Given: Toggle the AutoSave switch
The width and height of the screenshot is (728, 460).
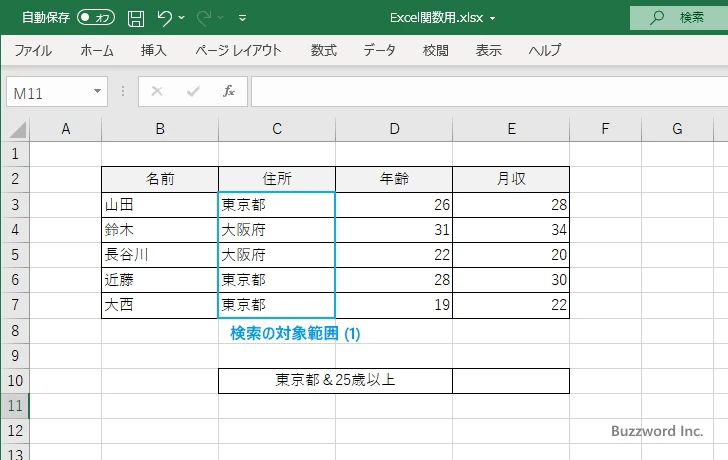Looking at the screenshot, I should pyautogui.click(x=96, y=18).
